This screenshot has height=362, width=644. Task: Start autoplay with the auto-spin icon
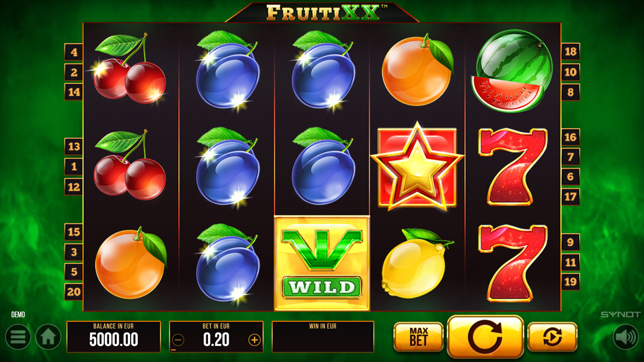[x=552, y=337]
